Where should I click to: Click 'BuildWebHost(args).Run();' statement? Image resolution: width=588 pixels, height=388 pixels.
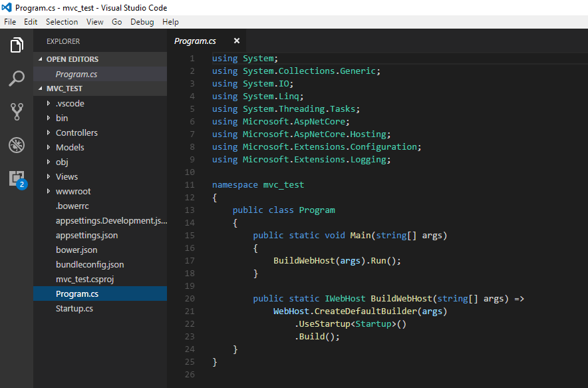337,261
